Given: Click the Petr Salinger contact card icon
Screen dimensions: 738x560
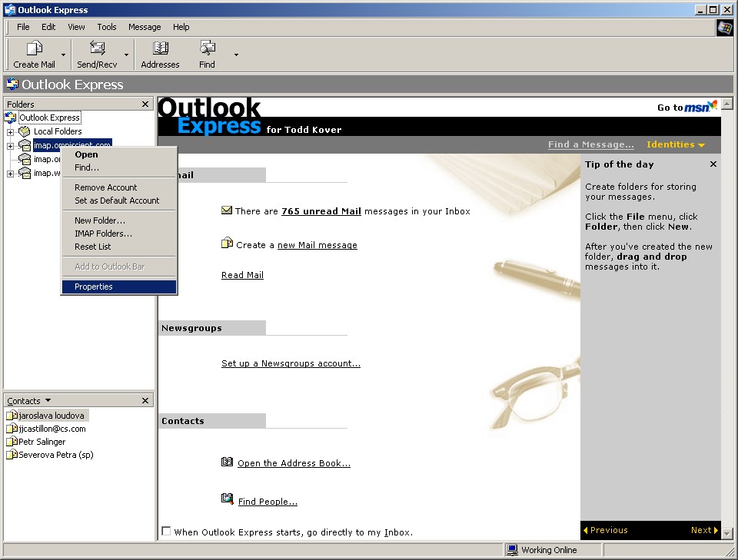Looking at the screenshot, I should click(x=12, y=442).
